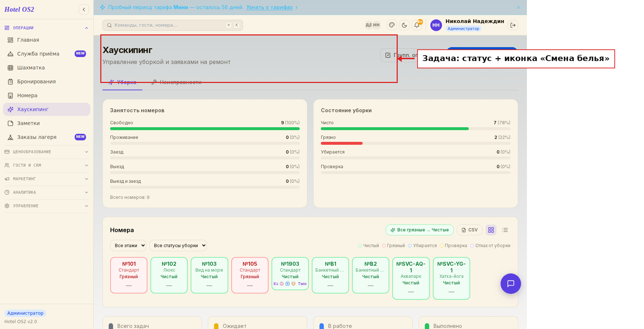Expand the Гости и CRM section

click(46, 165)
